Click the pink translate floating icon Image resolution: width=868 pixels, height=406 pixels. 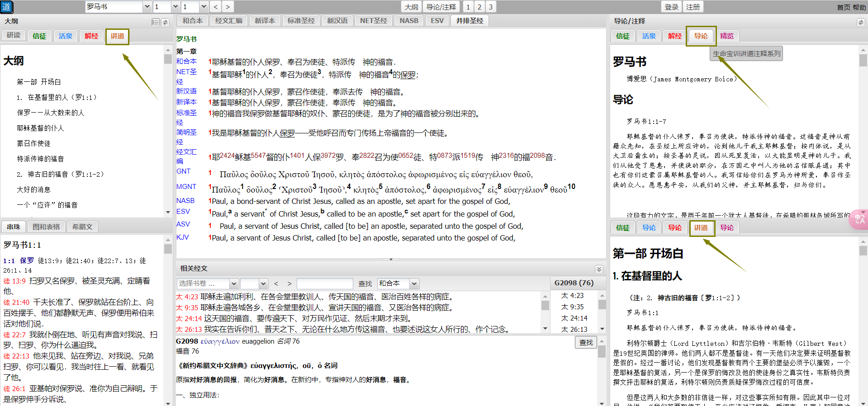point(859,219)
